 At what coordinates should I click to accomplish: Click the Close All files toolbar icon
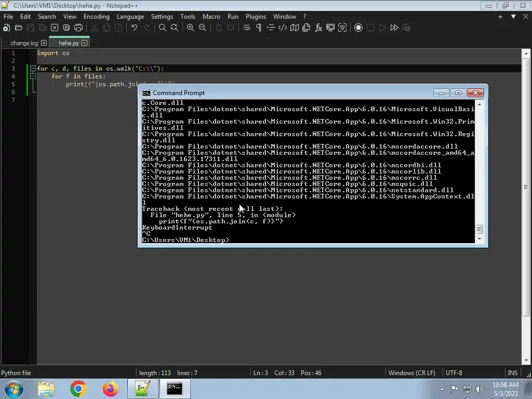[x=66, y=28]
